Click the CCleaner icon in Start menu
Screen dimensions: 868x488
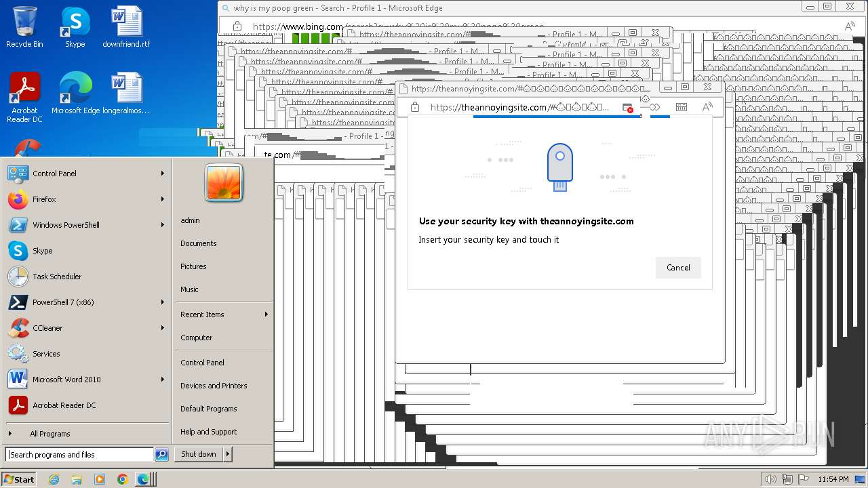pos(18,328)
